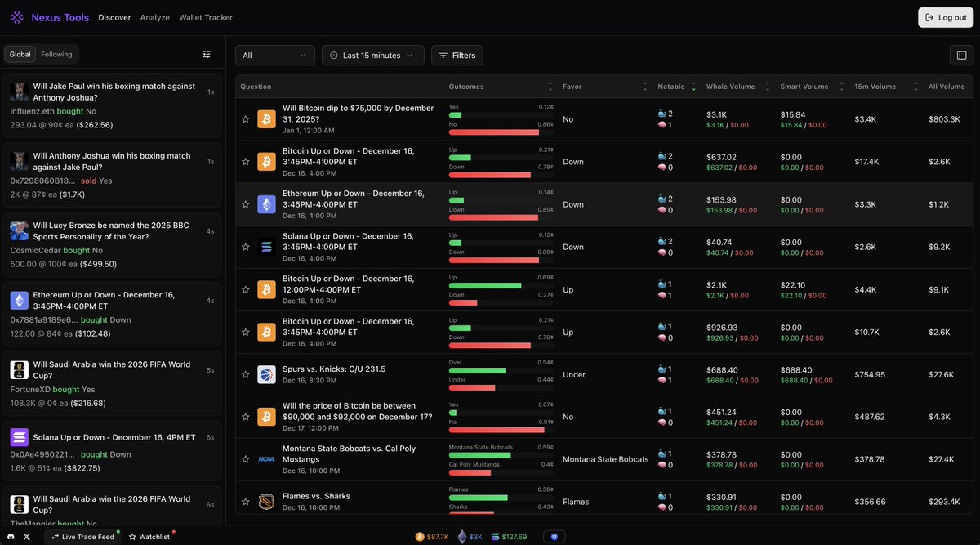Open the Discord icon in bottom bar

(x=11, y=537)
